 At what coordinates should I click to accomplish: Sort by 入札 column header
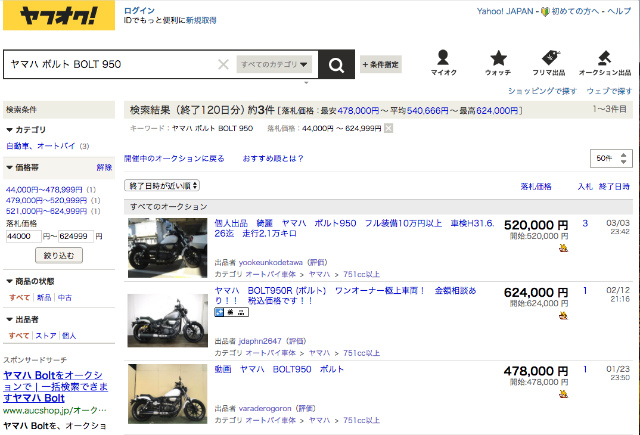click(585, 186)
